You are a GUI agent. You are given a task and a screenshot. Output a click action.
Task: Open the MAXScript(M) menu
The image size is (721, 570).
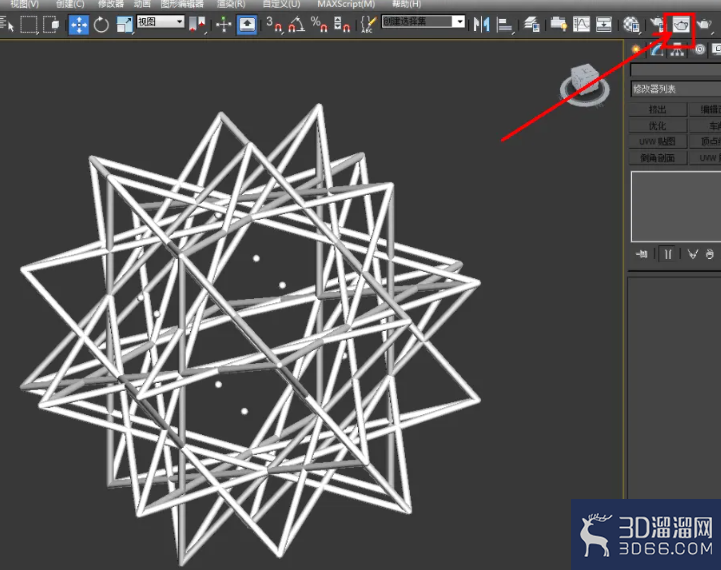(346, 4)
